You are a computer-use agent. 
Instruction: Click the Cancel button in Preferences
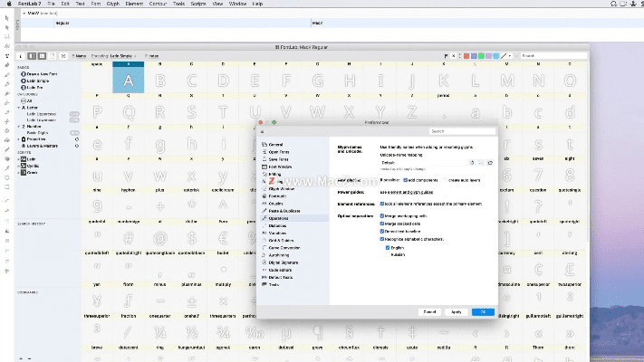click(430, 311)
